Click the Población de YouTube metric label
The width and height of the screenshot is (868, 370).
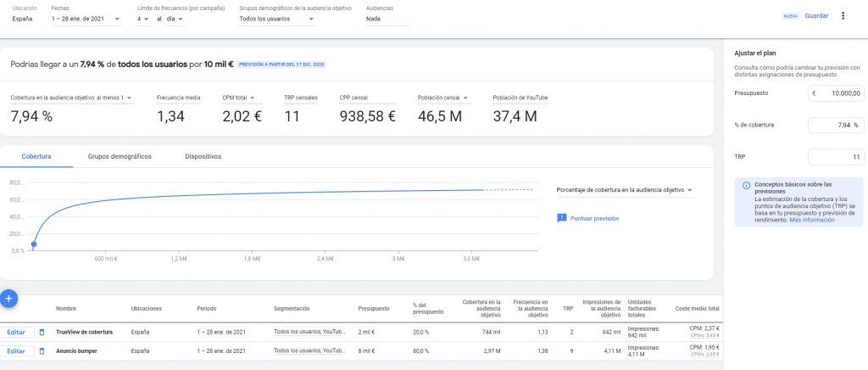[x=520, y=98]
